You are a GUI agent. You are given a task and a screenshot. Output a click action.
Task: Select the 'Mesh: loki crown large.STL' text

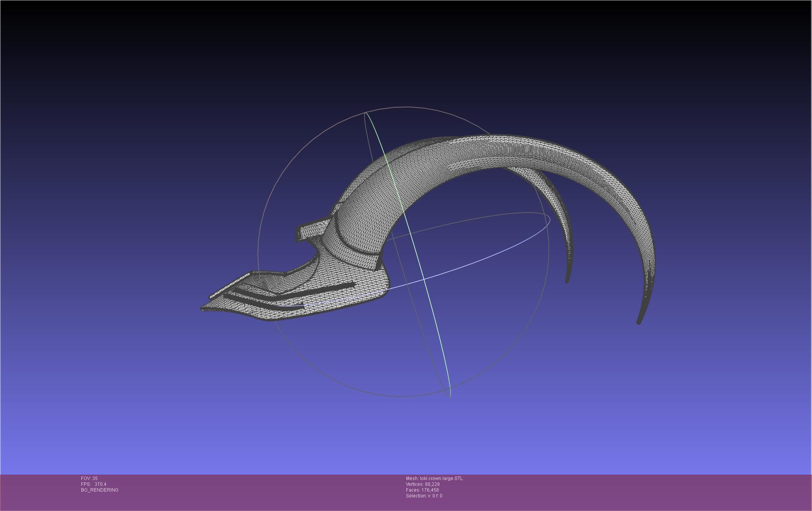coord(434,478)
